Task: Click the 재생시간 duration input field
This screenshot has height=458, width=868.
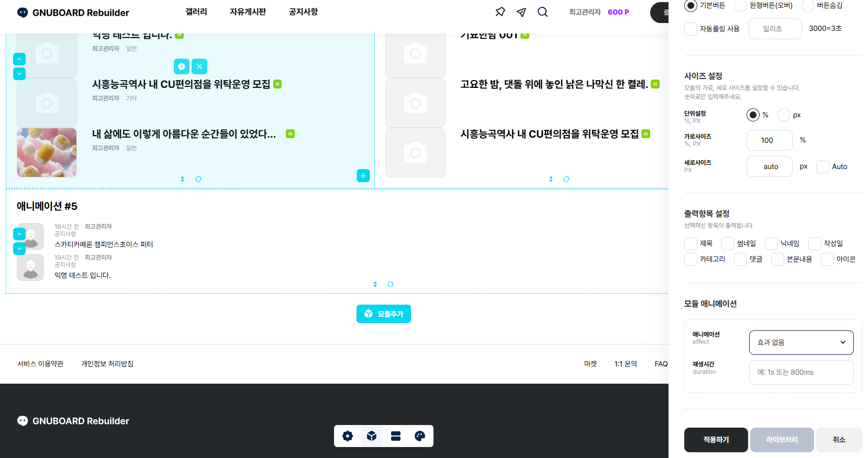Action: [801, 372]
